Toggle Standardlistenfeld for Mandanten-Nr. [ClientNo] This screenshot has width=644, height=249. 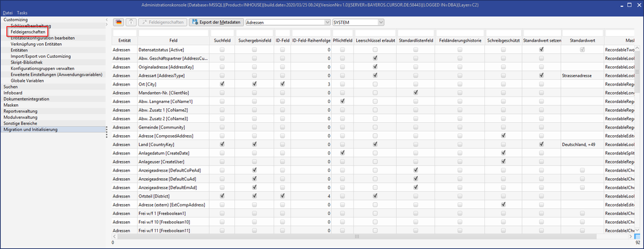point(415,92)
